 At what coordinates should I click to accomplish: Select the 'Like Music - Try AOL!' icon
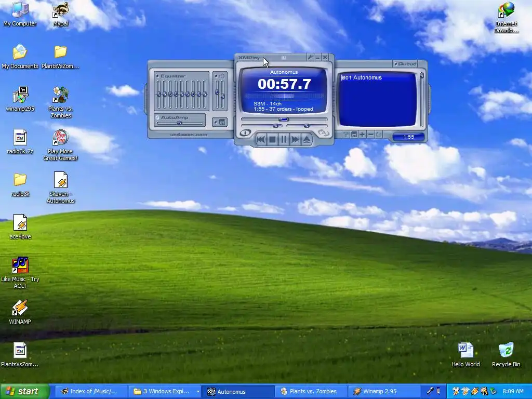click(20, 273)
